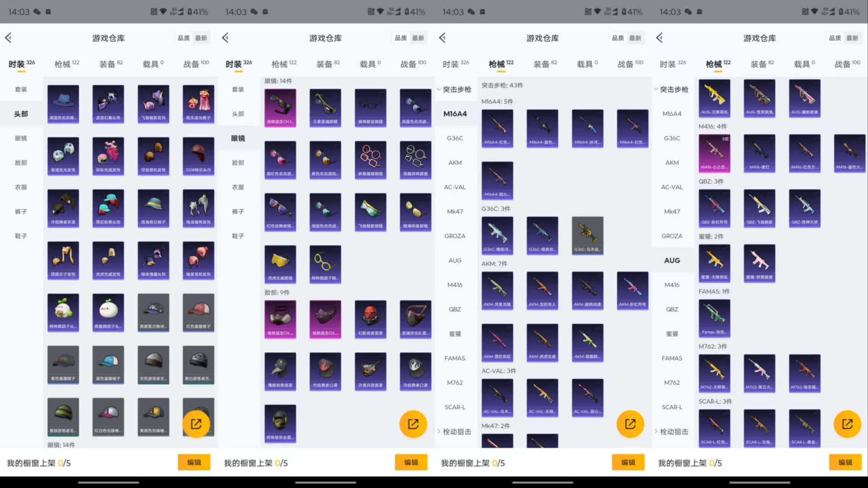The height and width of the screenshot is (488, 868).
Task: Select the 红色童趣帽子 cap item
Action: pos(198,312)
